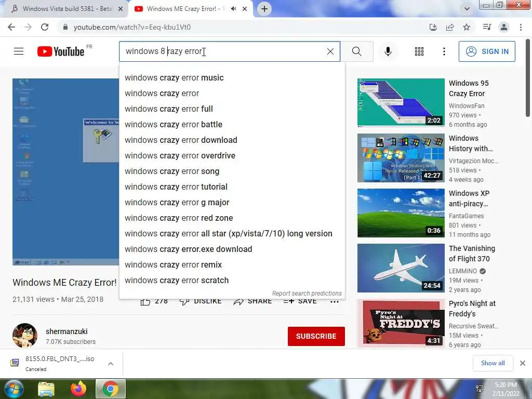Open the install/download page icon in address bar

[433, 27]
